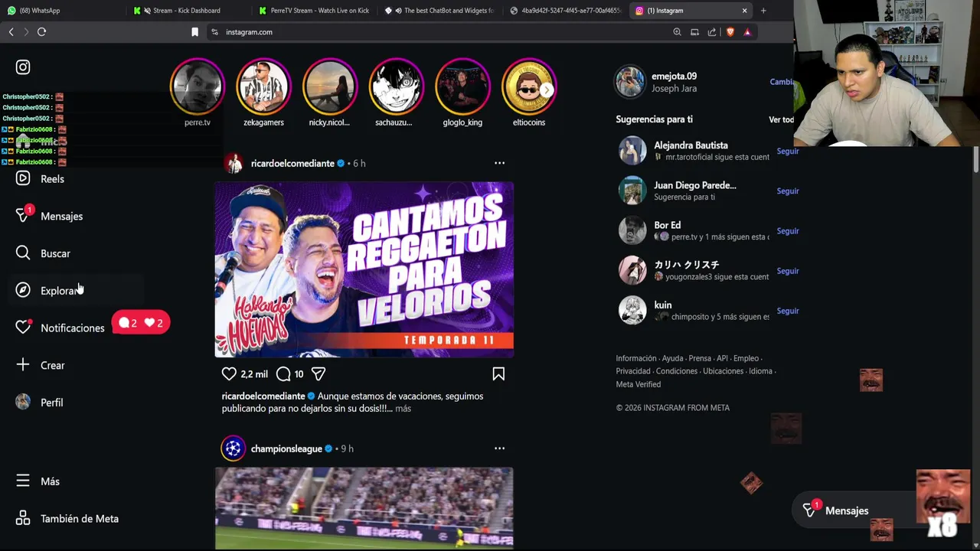This screenshot has width=980, height=551.
Task: Click the browser zoom magnifier icon
Action: point(677,31)
